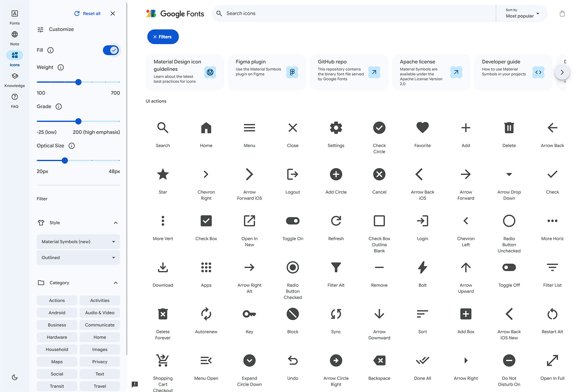Toggle dark mode with the moon icon
The height and width of the screenshot is (392, 588).
tap(14, 377)
